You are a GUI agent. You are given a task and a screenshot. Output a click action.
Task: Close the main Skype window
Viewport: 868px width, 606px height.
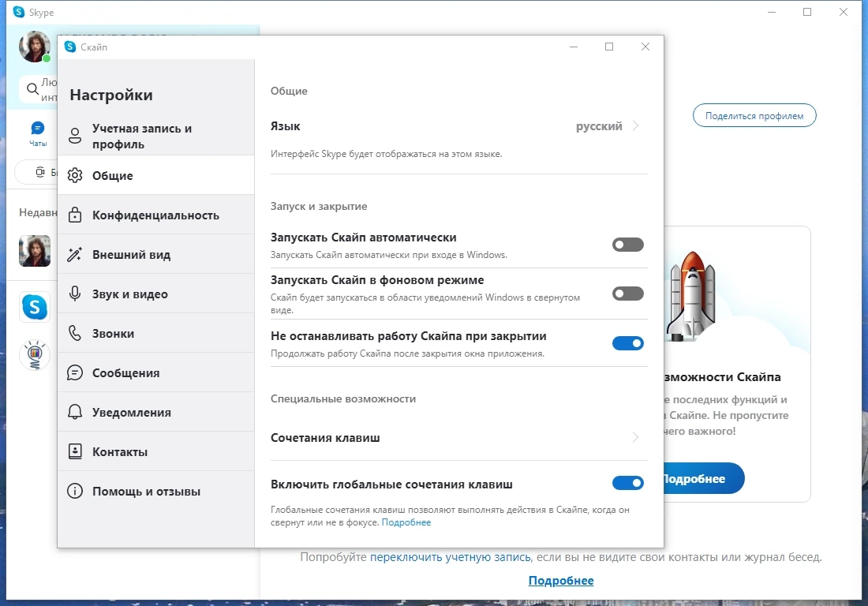[843, 12]
